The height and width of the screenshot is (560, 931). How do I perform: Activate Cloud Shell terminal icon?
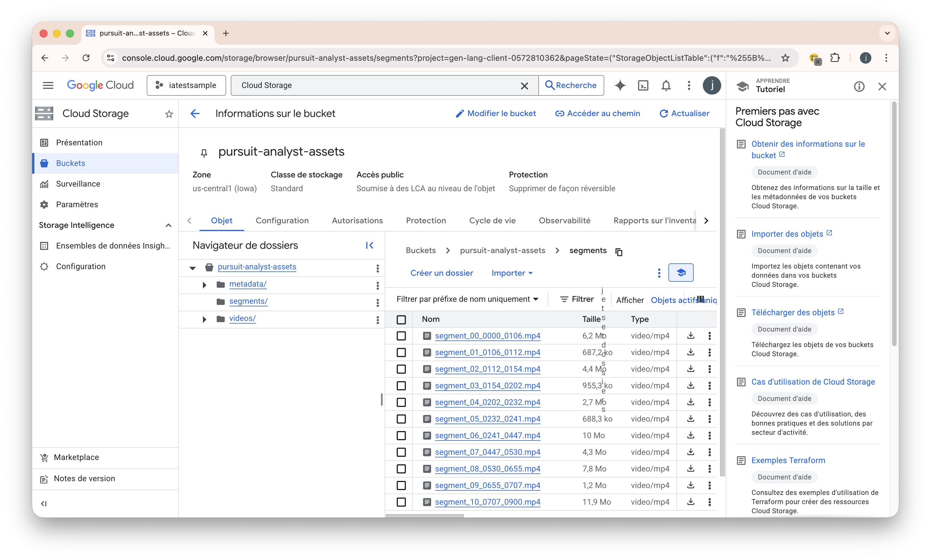(x=643, y=85)
